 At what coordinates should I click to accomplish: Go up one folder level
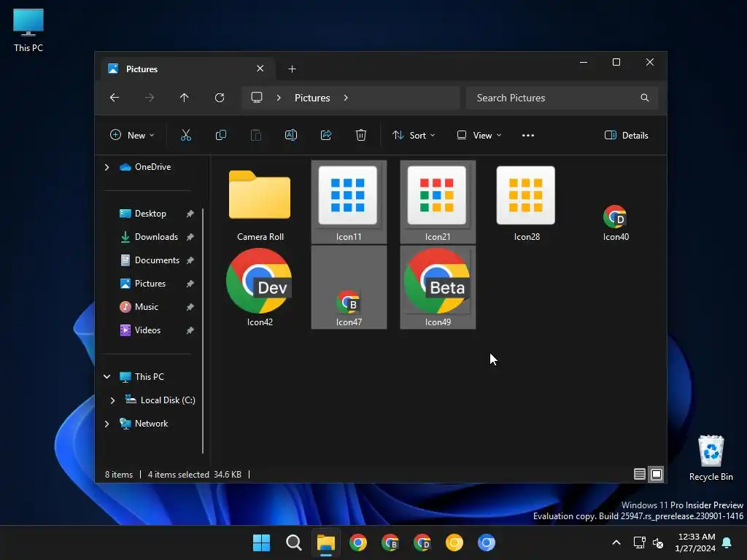[185, 98]
